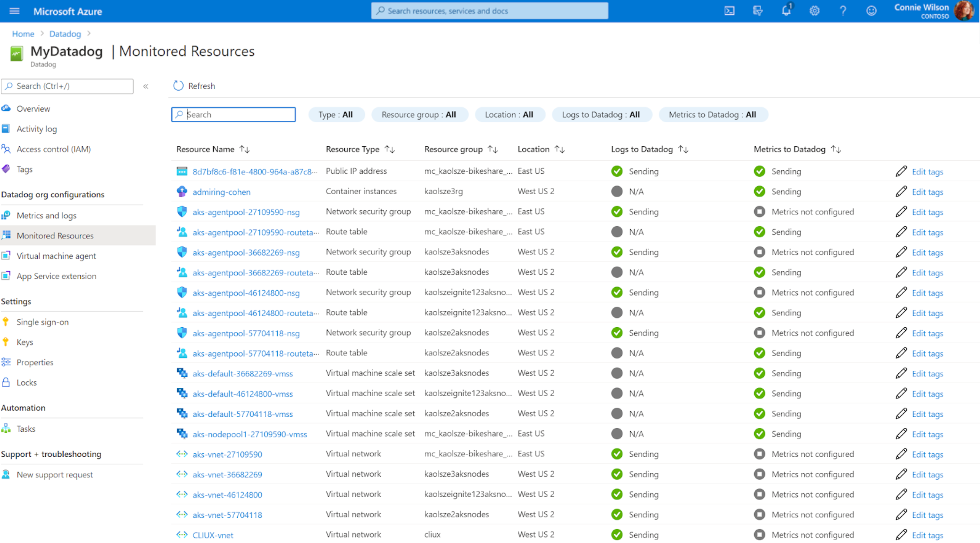Open Access control (IAM)
This screenshot has width=980, height=543.
(54, 149)
